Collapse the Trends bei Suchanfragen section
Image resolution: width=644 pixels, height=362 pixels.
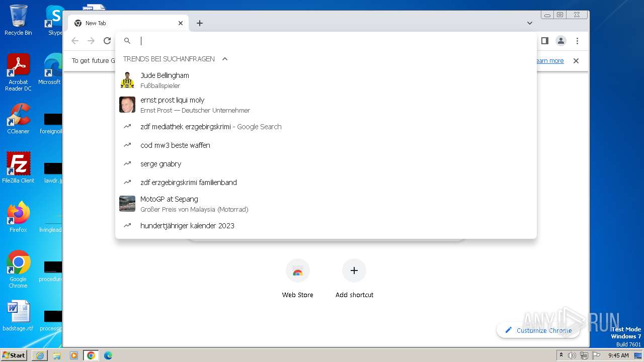tap(225, 59)
